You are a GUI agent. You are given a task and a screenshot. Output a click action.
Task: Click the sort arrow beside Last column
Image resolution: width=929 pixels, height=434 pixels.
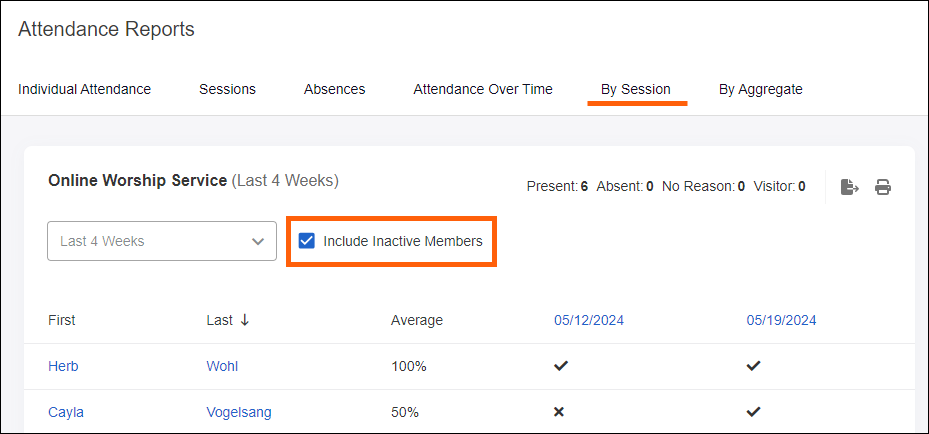[244, 320]
